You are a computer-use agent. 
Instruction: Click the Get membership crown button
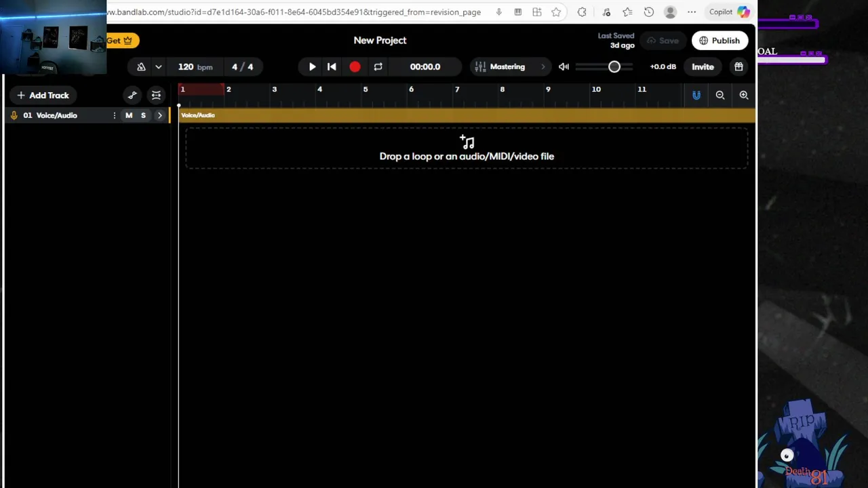(122, 41)
